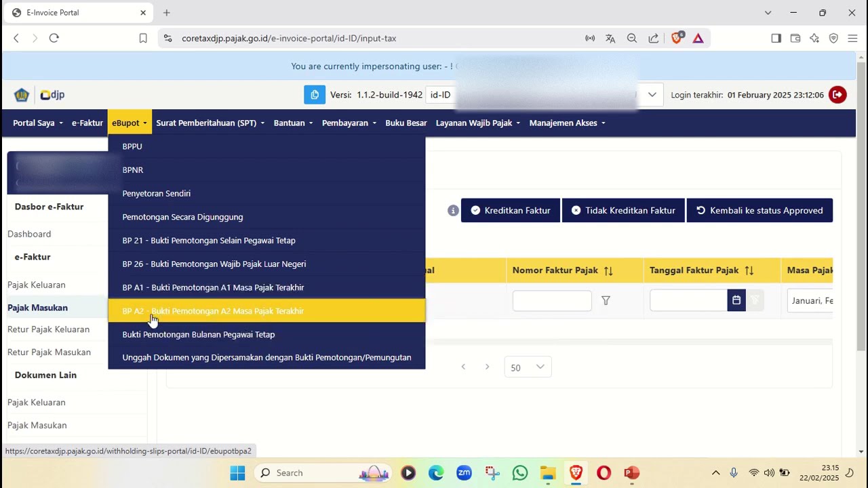Open Microsoft Edge from the taskbar

pyautogui.click(x=436, y=472)
